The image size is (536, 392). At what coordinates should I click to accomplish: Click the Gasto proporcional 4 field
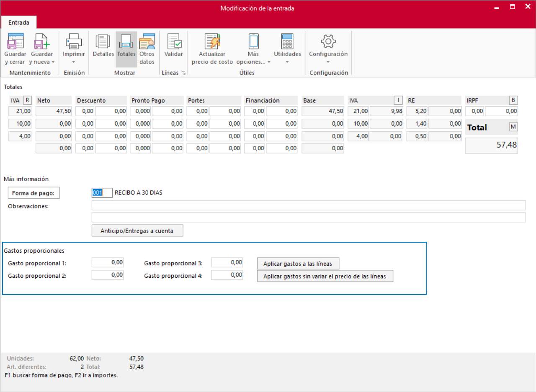pos(227,275)
